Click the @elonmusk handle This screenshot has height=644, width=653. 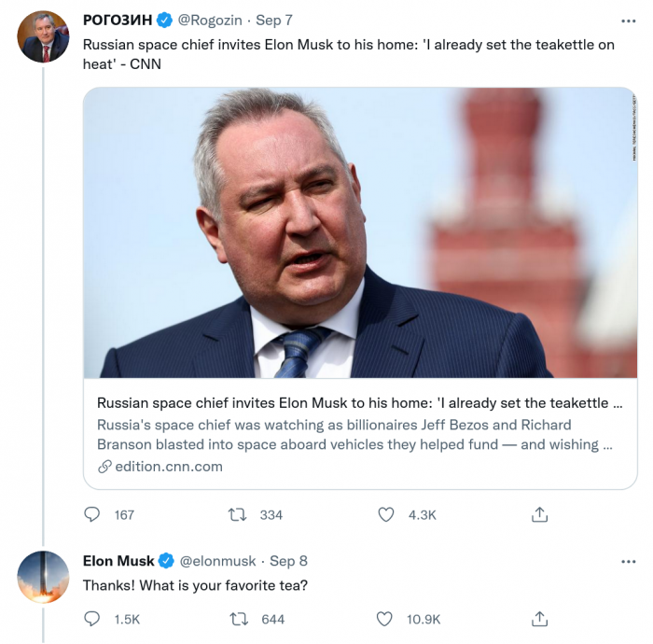point(217,561)
